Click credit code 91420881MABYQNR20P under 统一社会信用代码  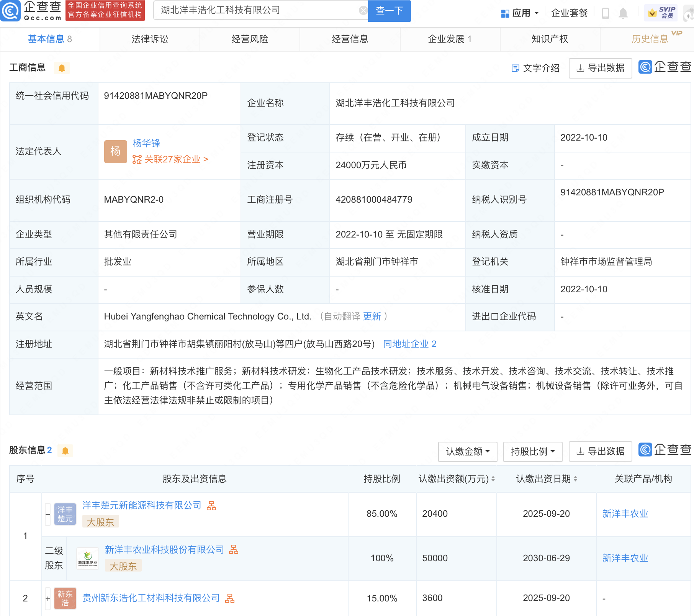coord(155,96)
